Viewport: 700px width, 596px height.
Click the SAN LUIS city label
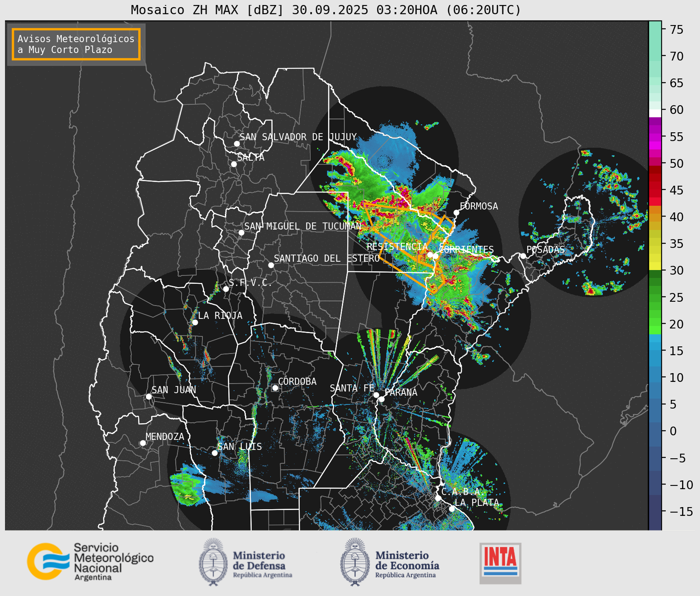pyautogui.click(x=240, y=447)
